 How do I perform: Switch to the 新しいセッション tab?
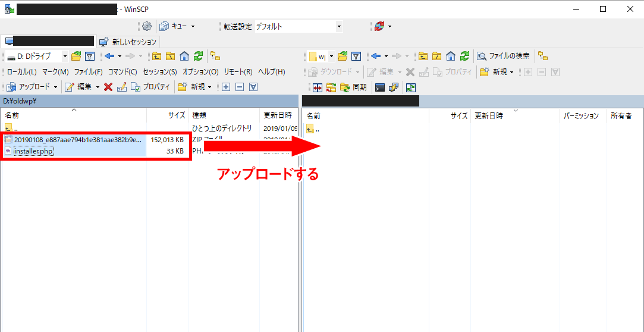[x=128, y=42]
